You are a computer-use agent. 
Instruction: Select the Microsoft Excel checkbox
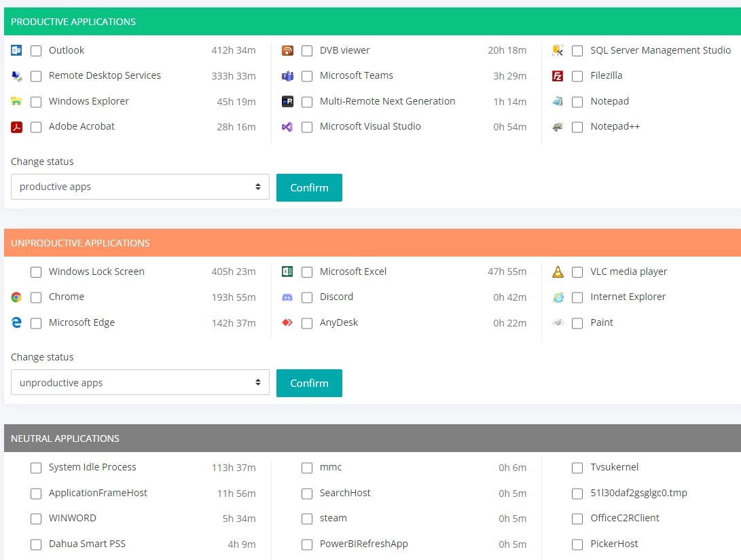coord(307,272)
